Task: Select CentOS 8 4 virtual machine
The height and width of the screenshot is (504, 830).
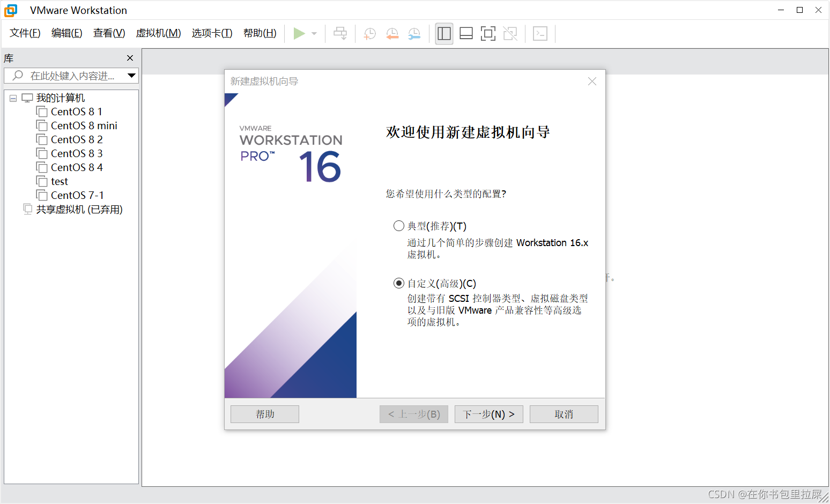Action: coord(77,167)
